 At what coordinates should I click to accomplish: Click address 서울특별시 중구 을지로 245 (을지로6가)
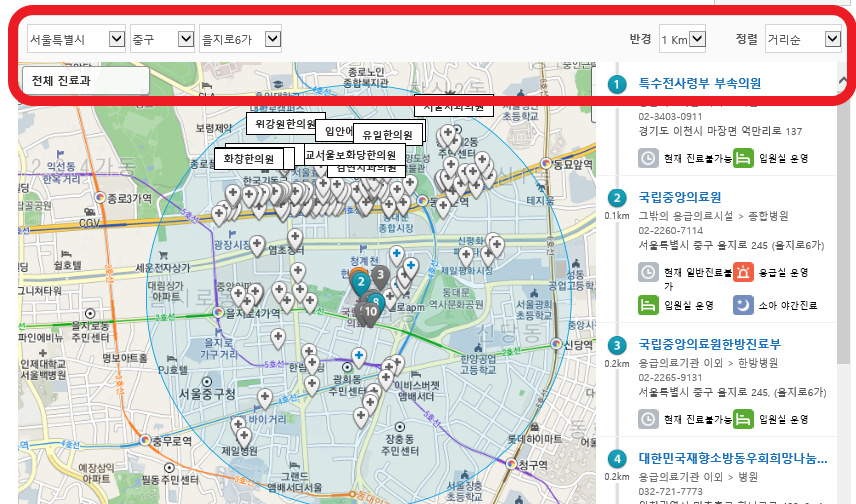(732, 245)
